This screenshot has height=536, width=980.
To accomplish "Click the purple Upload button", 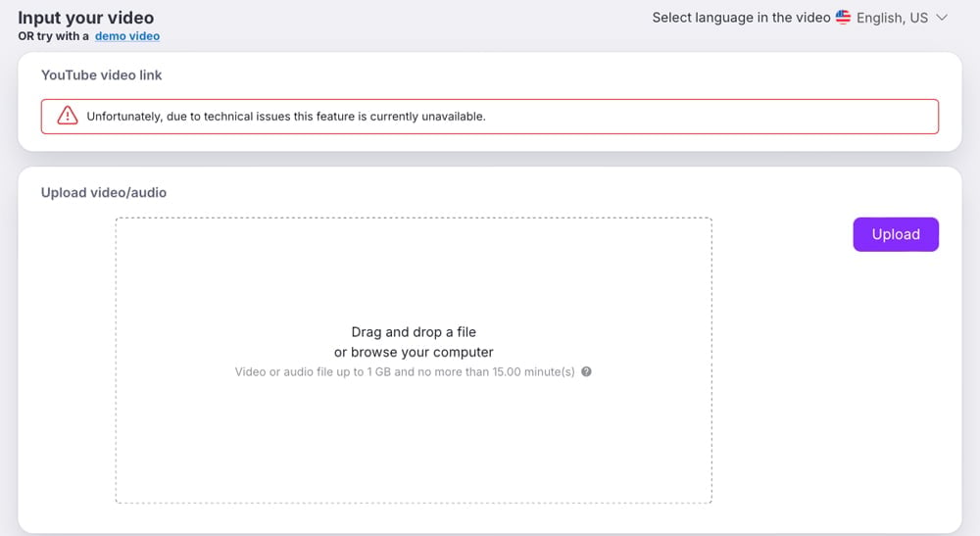I will pos(896,234).
